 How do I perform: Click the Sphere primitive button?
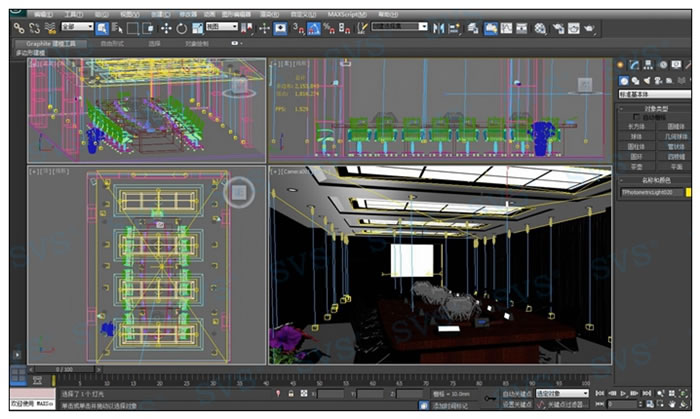[636, 137]
